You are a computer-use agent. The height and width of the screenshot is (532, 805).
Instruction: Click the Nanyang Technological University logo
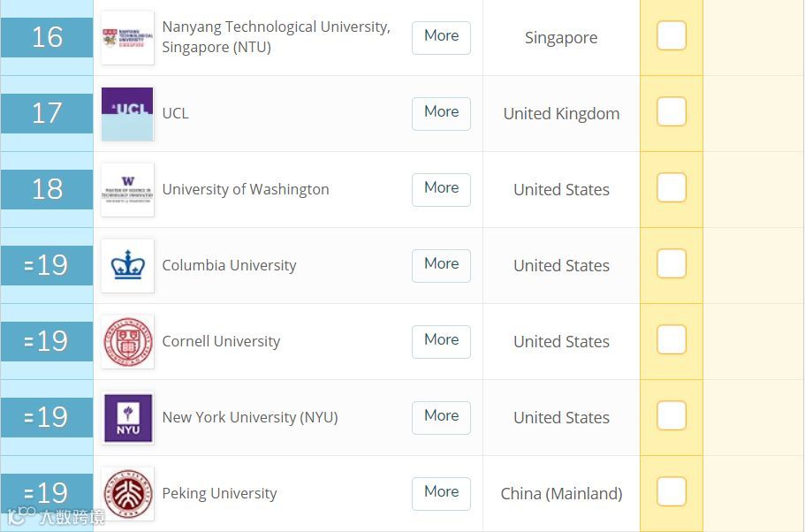pyautogui.click(x=127, y=38)
